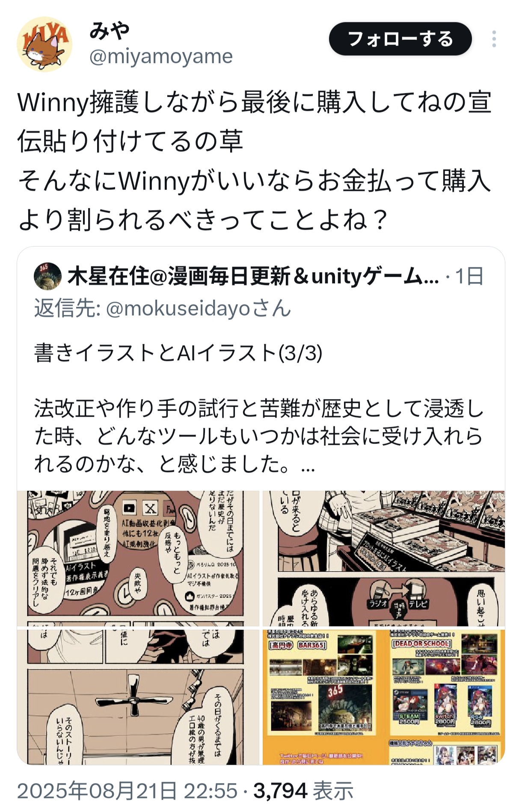The height and width of the screenshot is (812, 522).
Task: Tap the 書きイラストとAIイラスト(3/3) title line
Action: coord(178,353)
